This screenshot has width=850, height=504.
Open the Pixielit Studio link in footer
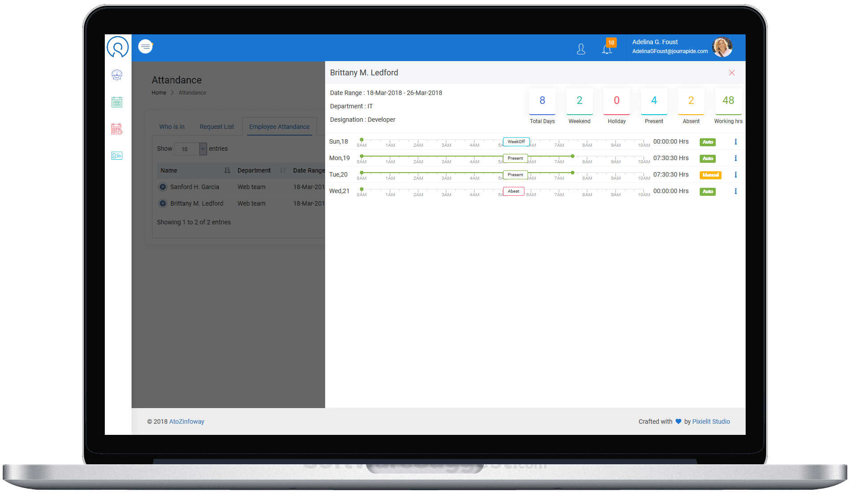pos(711,421)
